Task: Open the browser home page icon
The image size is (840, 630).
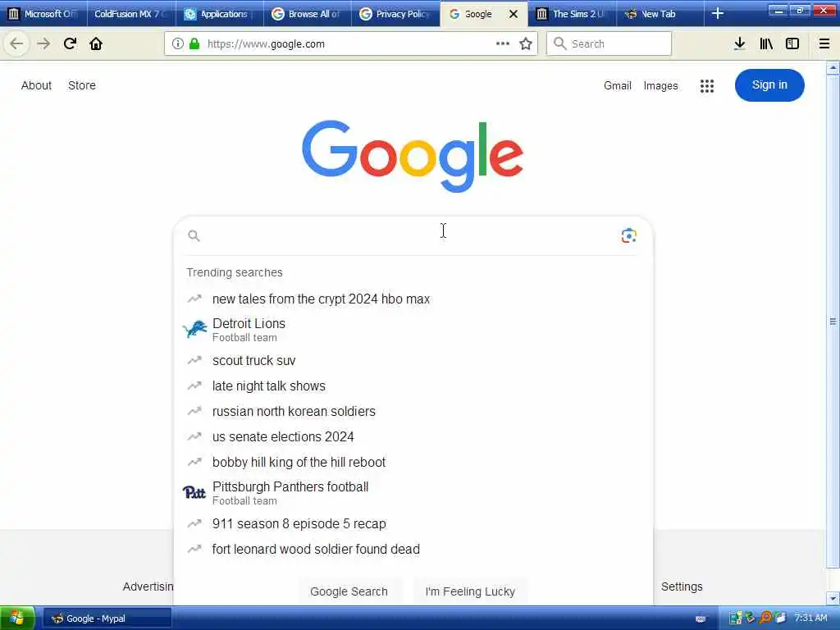Action: click(x=96, y=44)
